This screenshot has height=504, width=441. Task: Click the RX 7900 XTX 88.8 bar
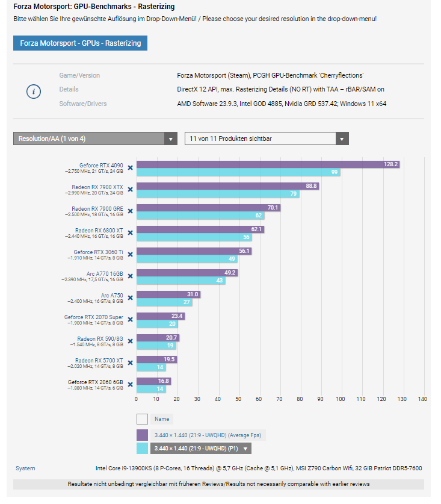tap(228, 186)
